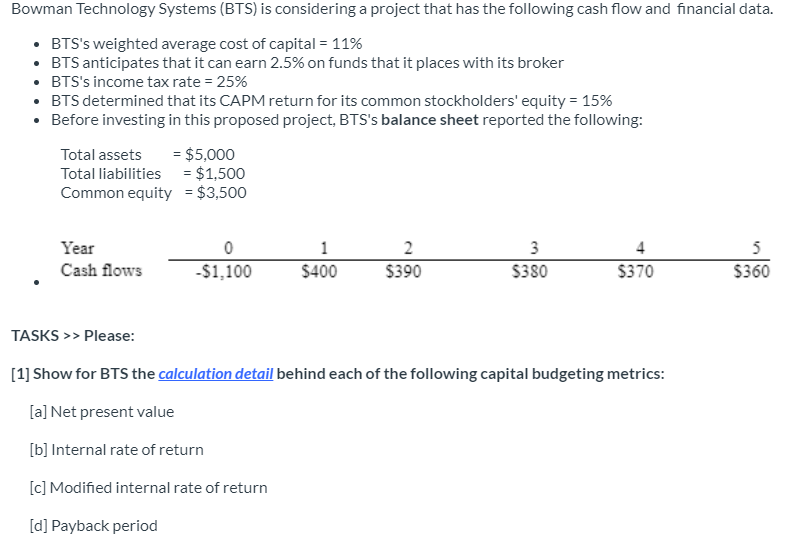The image size is (807, 546).
Task: Select the "[d] Payback period" item
Action: click(x=94, y=526)
